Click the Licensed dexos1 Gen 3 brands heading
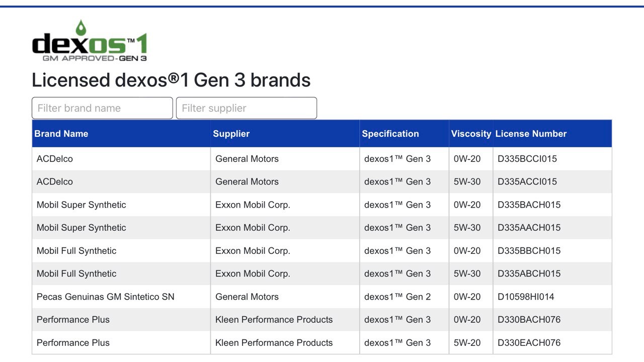The height and width of the screenshot is (362, 644). click(x=171, y=80)
